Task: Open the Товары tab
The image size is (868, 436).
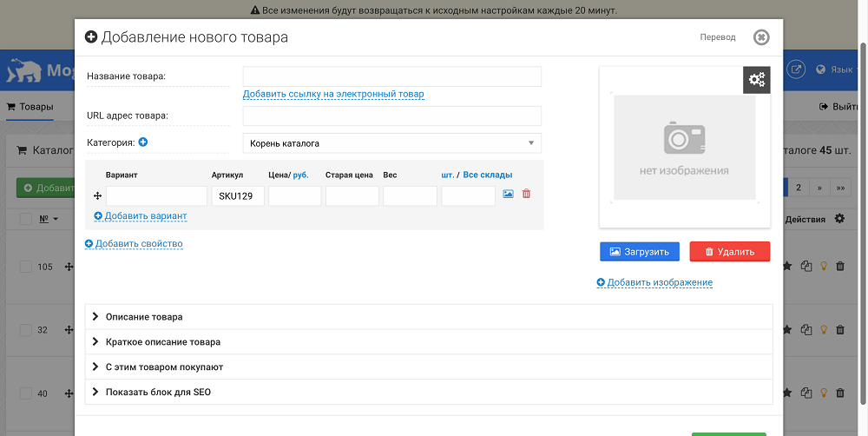Action: (30, 106)
